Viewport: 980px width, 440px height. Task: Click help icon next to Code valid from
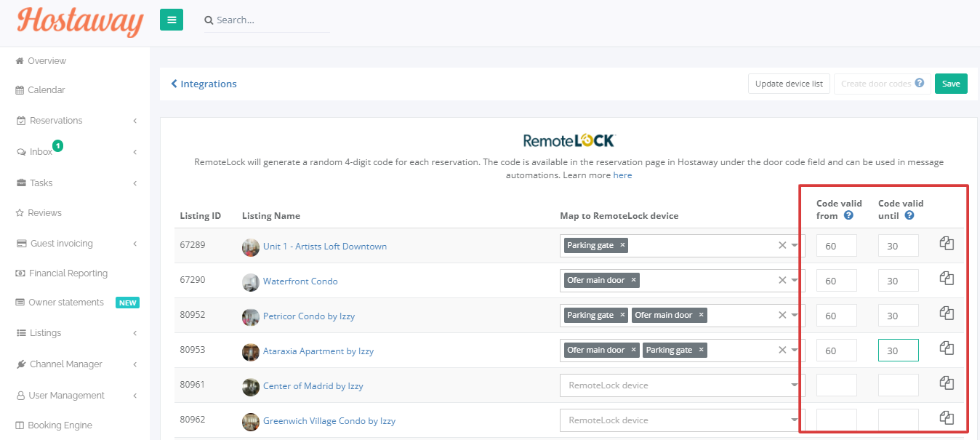click(x=848, y=215)
